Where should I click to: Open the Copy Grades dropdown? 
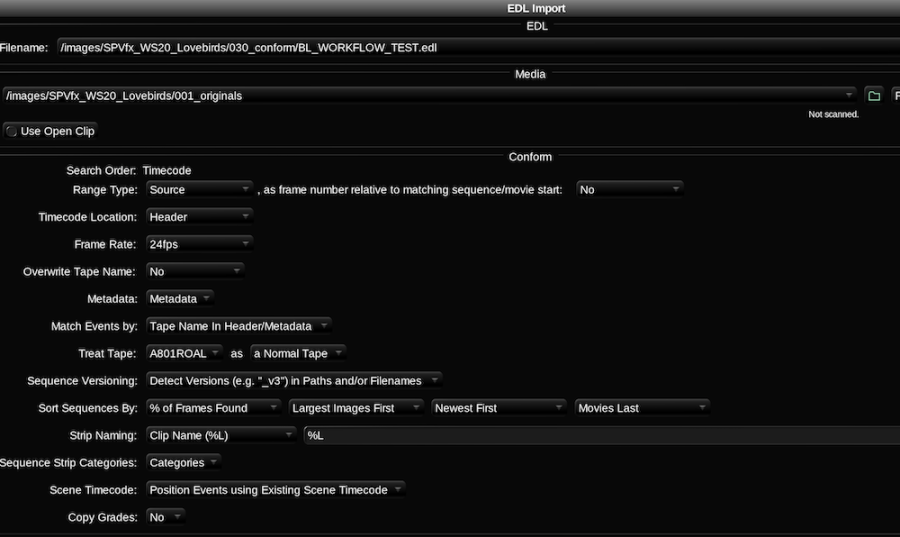(x=165, y=517)
